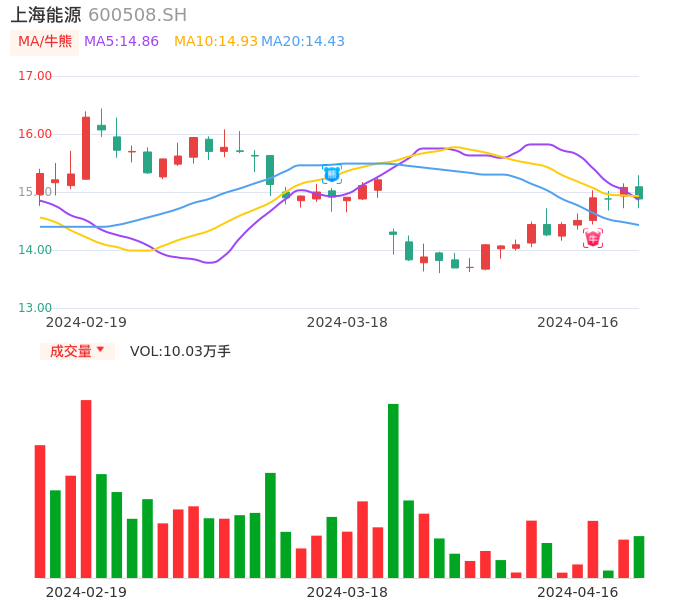The height and width of the screenshot is (606, 686).
Task: Toggle the MA/牛熊 indicator button
Action: click(45, 42)
